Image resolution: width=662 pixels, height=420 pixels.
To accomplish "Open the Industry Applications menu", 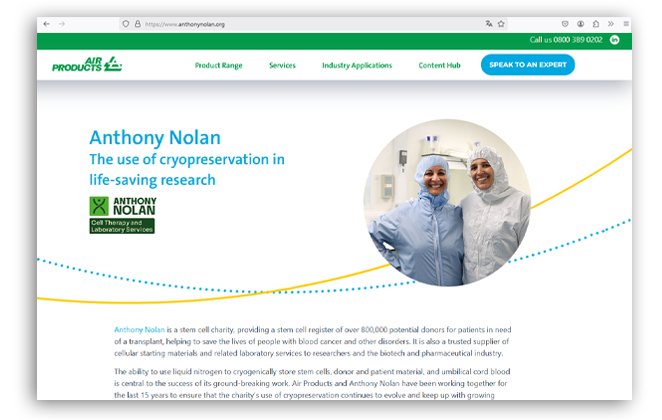I will pos(357,65).
